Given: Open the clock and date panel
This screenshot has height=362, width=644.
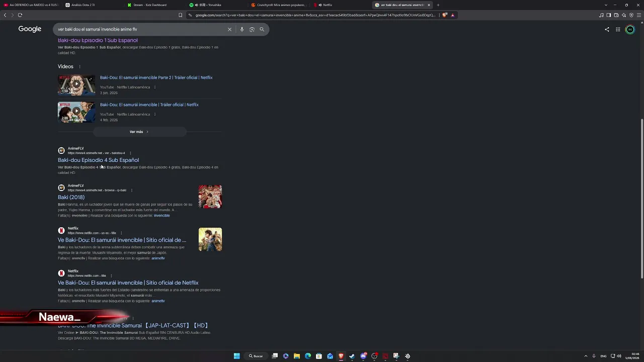Looking at the screenshot, I should coord(632,356).
